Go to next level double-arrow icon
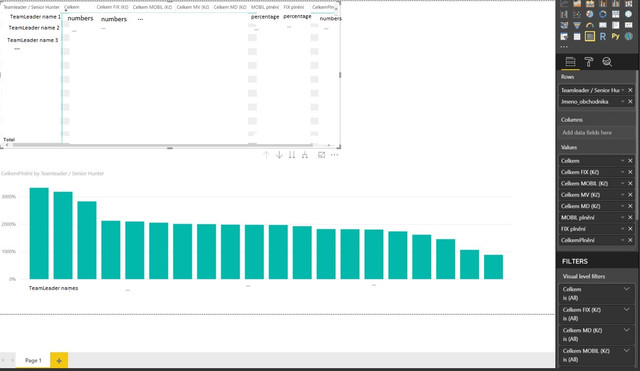The image size is (640, 371). 292,155
